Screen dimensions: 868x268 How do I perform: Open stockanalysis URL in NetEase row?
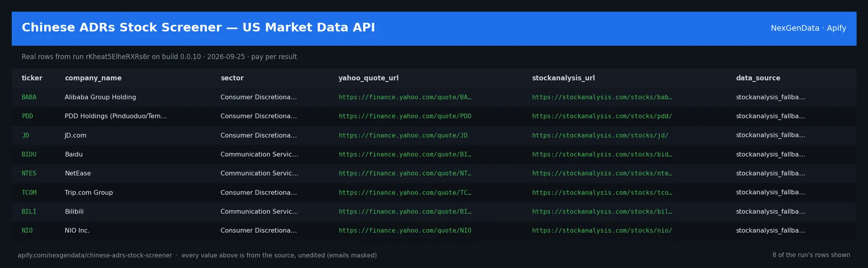[x=602, y=174]
